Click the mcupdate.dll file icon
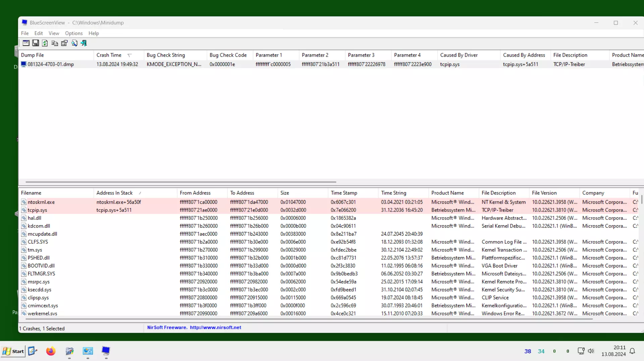Screen dimensions: 644x361 (x=23, y=234)
